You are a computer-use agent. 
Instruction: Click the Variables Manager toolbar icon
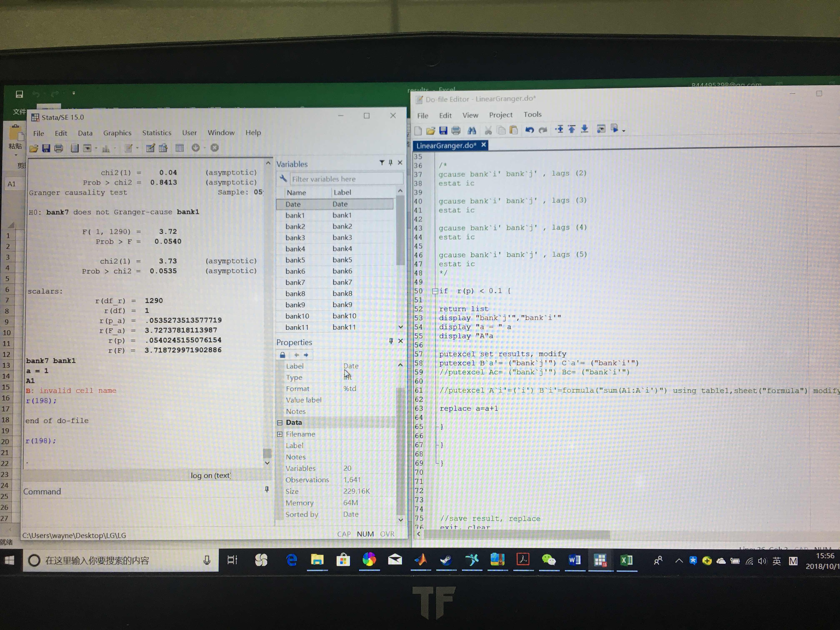point(179,148)
